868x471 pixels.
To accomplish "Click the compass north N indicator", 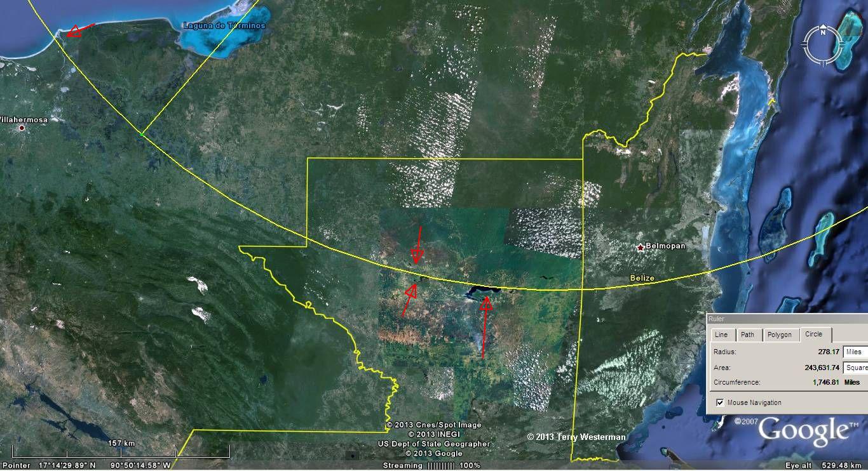I will tap(822, 32).
